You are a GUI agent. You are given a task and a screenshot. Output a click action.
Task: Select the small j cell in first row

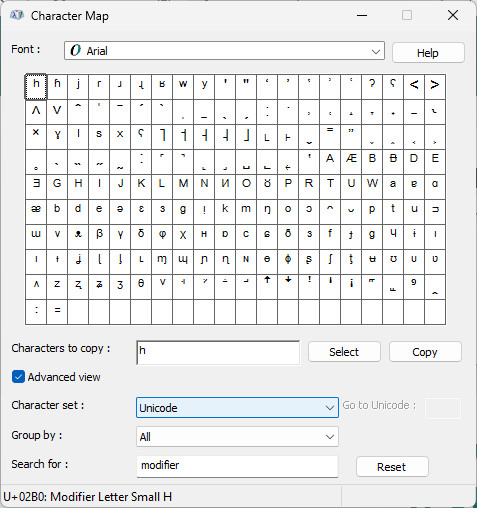click(x=78, y=87)
